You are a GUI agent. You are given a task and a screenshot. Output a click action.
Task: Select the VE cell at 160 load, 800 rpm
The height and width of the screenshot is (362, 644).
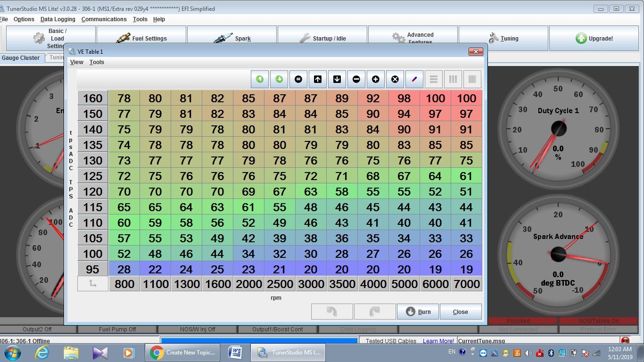coord(124,98)
